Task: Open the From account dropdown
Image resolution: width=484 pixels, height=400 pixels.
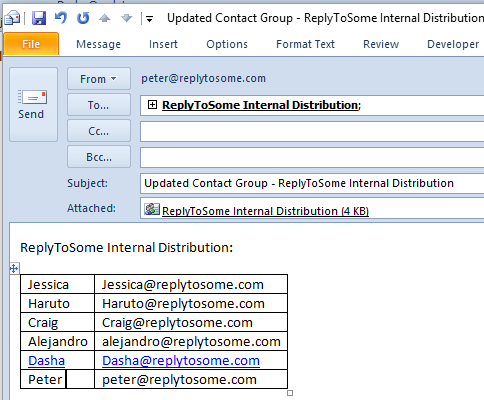Action: coord(99,79)
